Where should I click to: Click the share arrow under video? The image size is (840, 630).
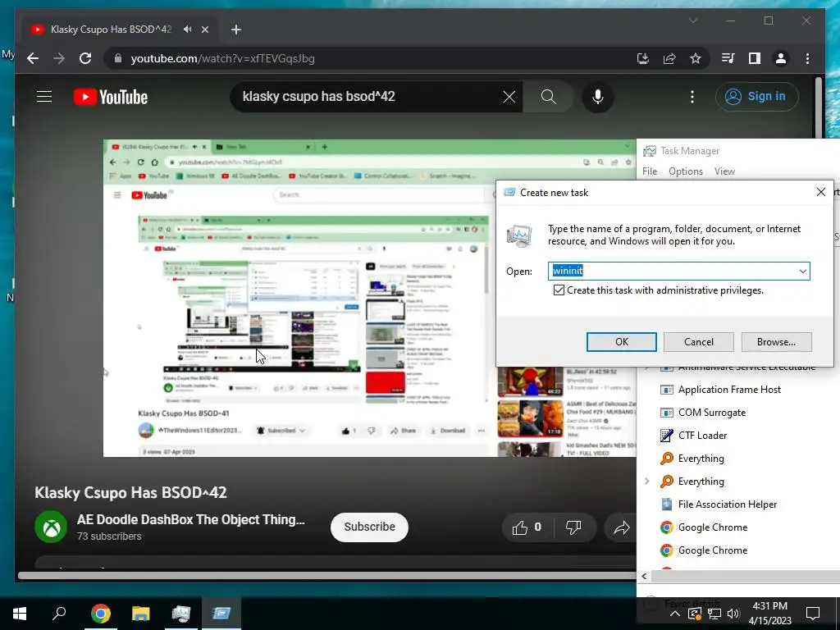622,528
